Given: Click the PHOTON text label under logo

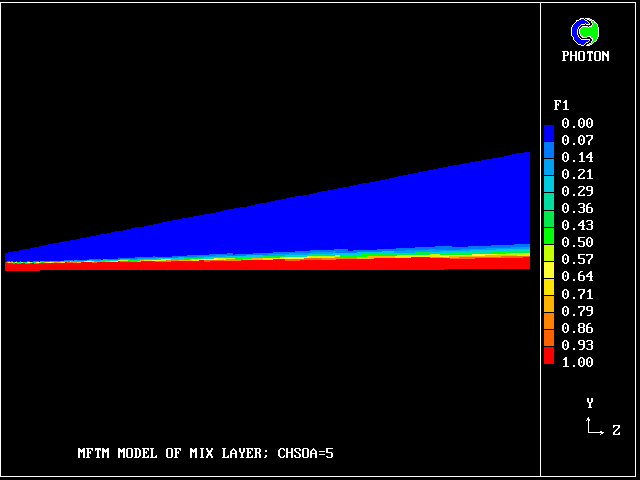Looking at the screenshot, I should [x=585, y=57].
